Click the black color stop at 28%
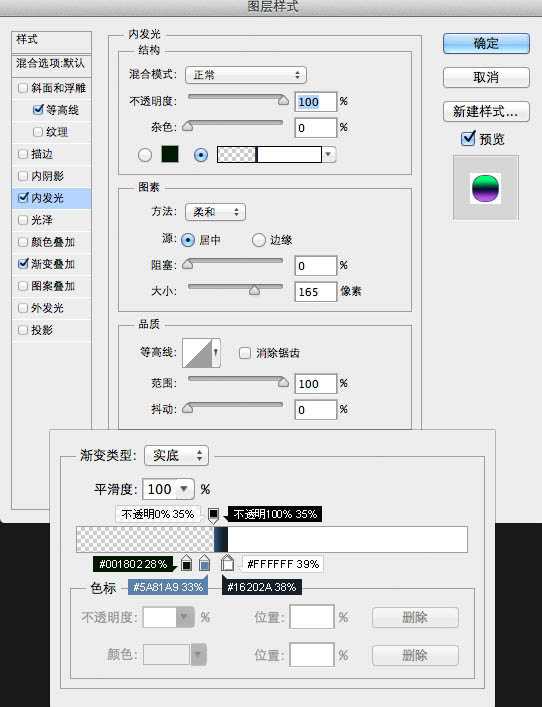Screen dimensions: 542x707 coord(186,563)
